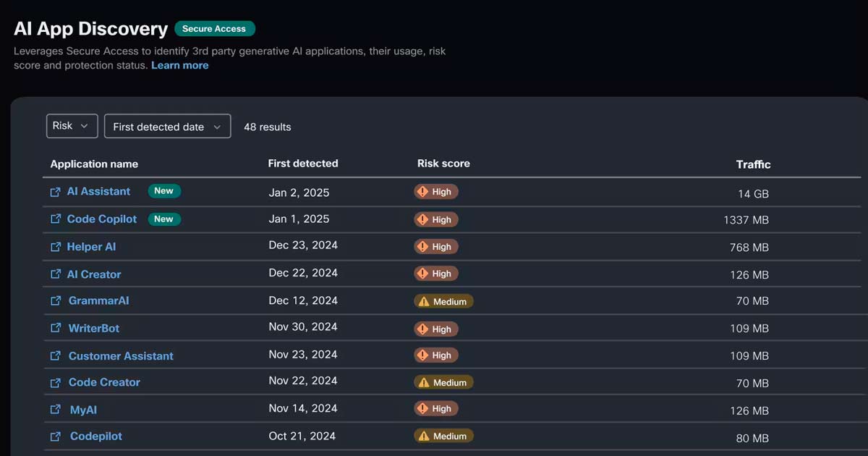
Task: Click the Nov 23, 2024 date cell
Action: 303,354
